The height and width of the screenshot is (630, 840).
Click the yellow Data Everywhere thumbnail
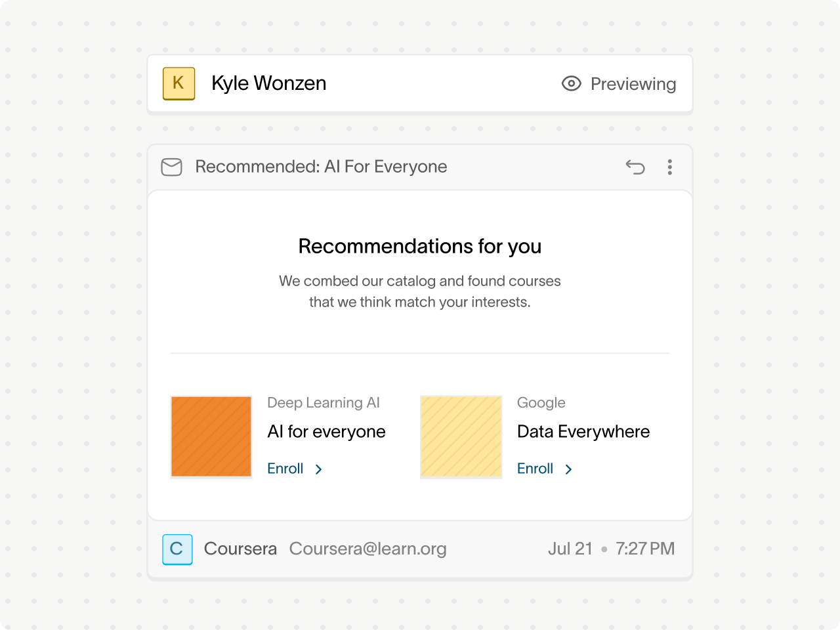pos(461,436)
